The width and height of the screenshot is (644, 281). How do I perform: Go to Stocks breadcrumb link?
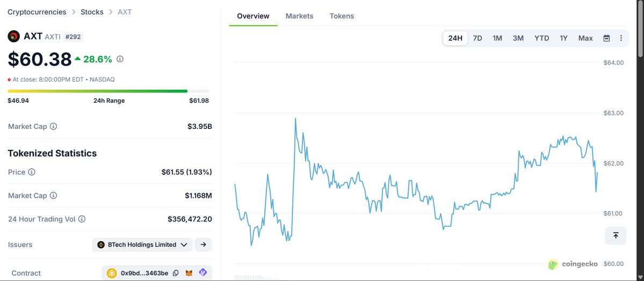click(92, 12)
